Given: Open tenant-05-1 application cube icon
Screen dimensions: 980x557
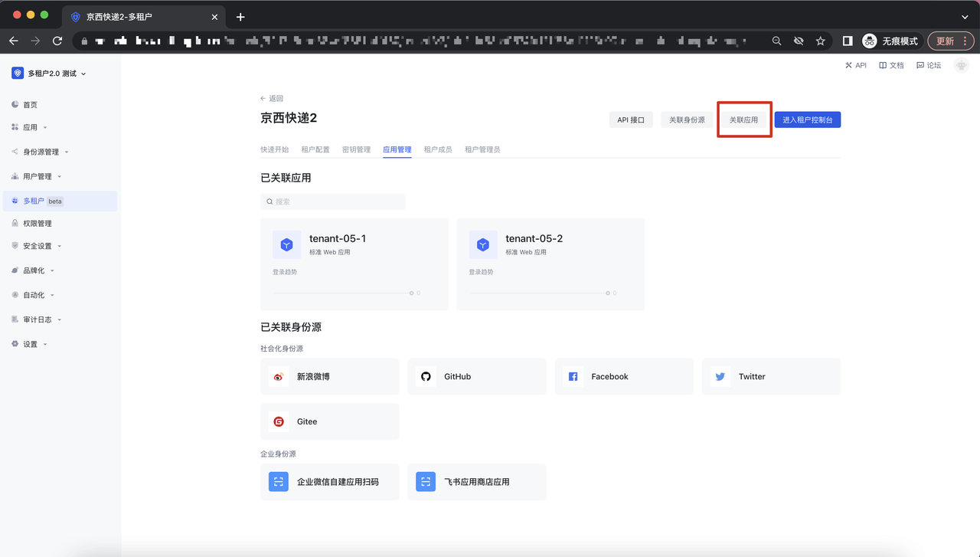Looking at the screenshot, I should [286, 244].
